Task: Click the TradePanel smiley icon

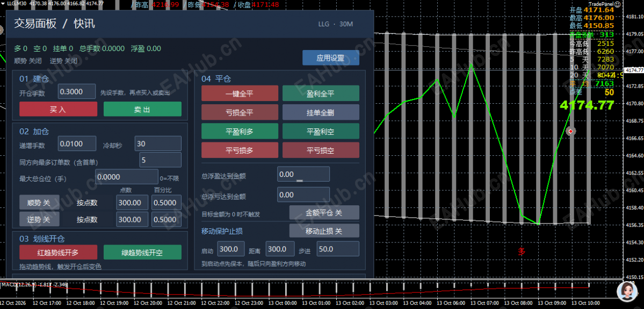Action: point(617,3)
